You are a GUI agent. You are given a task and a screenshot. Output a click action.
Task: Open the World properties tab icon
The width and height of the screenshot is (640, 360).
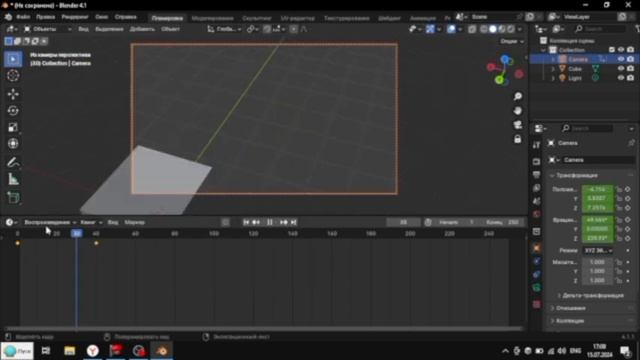click(536, 214)
